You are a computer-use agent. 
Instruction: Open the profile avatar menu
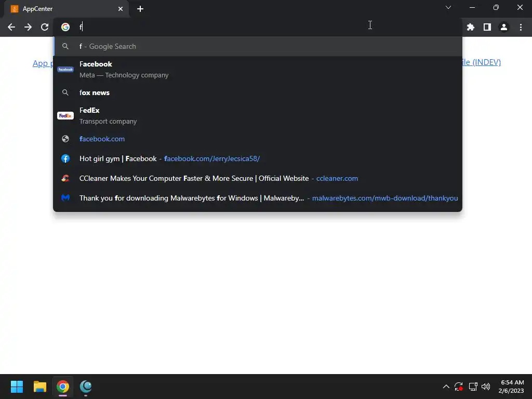504,27
